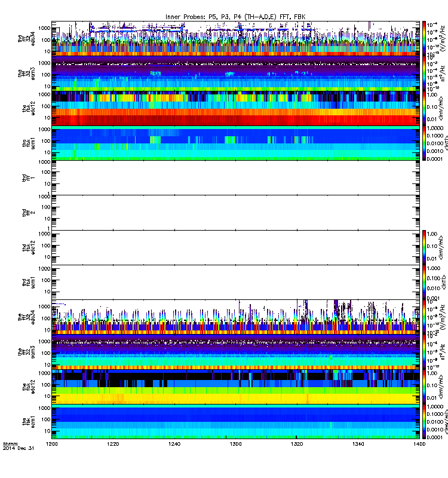Click inside the empty thd fbk scm1 panel
The height and width of the screenshot is (478, 448).
pyautogui.click(x=235, y=282)
